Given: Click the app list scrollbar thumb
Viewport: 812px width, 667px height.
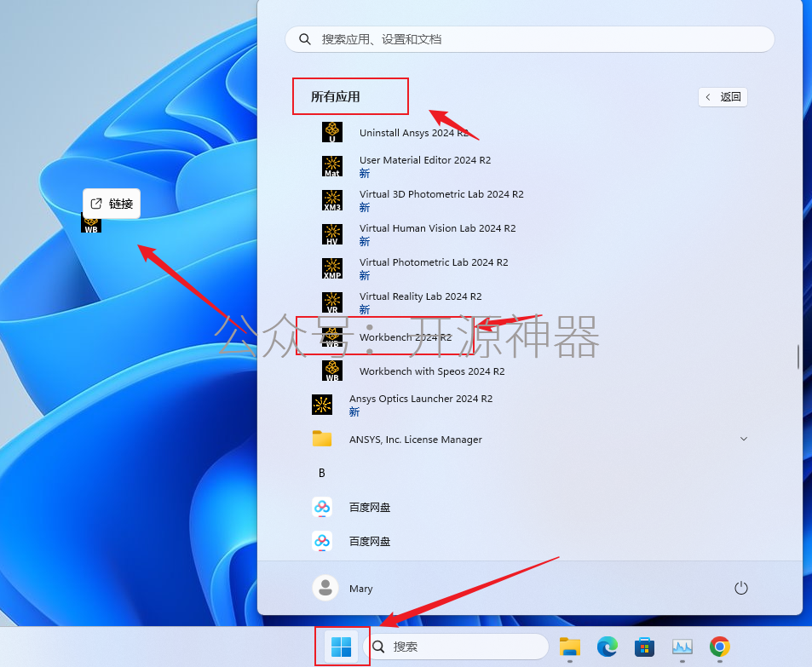Looking at the screenshot, I should 798,357.
